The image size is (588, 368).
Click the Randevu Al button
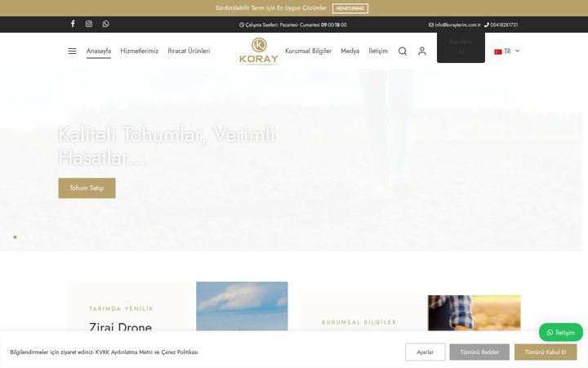coord(461,47)
